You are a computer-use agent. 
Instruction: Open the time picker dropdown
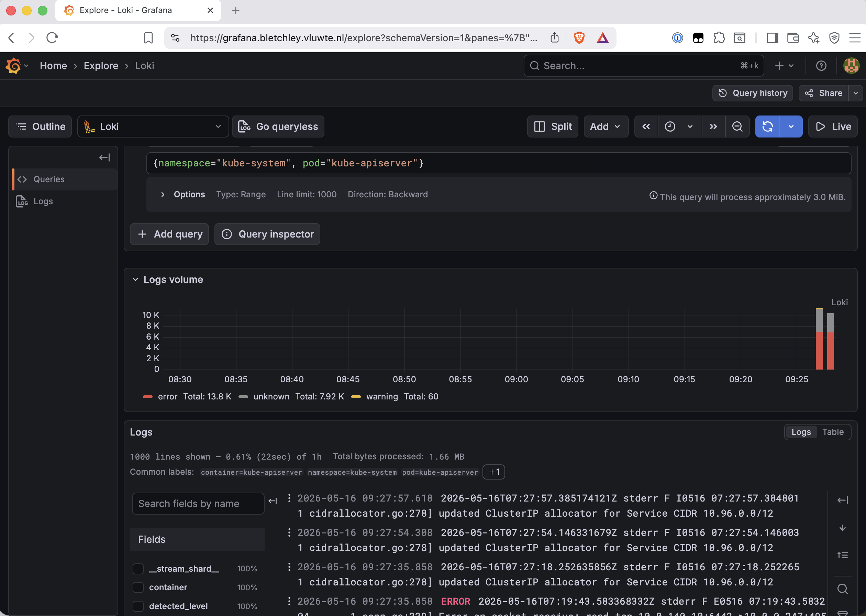click(x=679, y=126)
